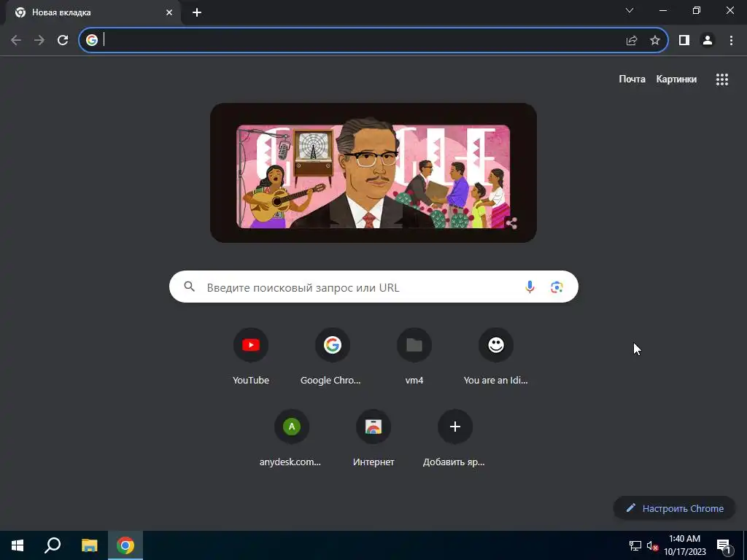Click the forward navigation arrow
The image size is (747, 560).
coord(39,40)
